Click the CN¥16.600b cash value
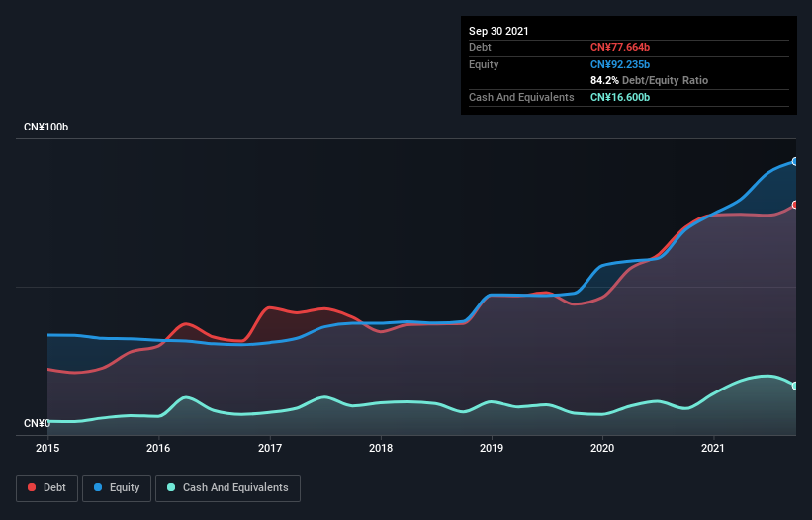This screenshot has width=812, height=520. point(620,97)
